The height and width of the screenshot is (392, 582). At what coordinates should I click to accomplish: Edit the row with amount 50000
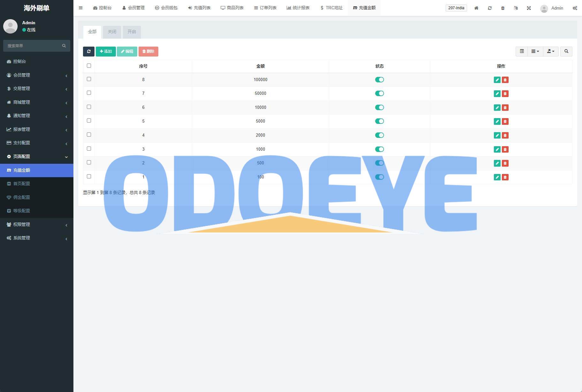click(x=497, y=94)
